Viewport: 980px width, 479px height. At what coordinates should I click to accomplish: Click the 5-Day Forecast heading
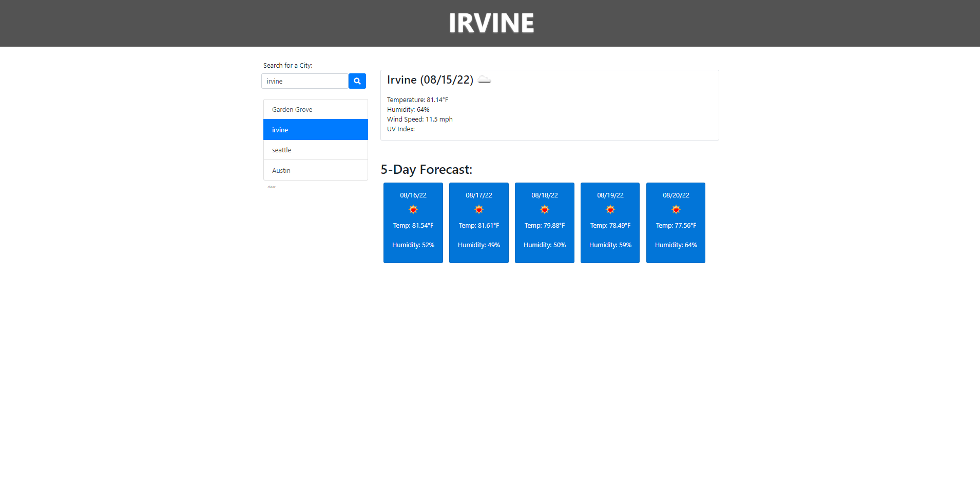[427, 169]
